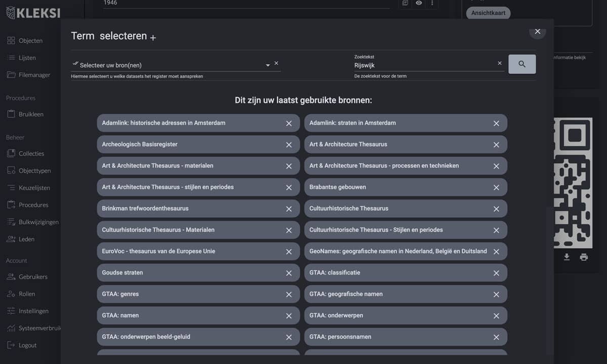
Task: Click the plus icon beside Term selecteren
Action: tap(153, 38)
